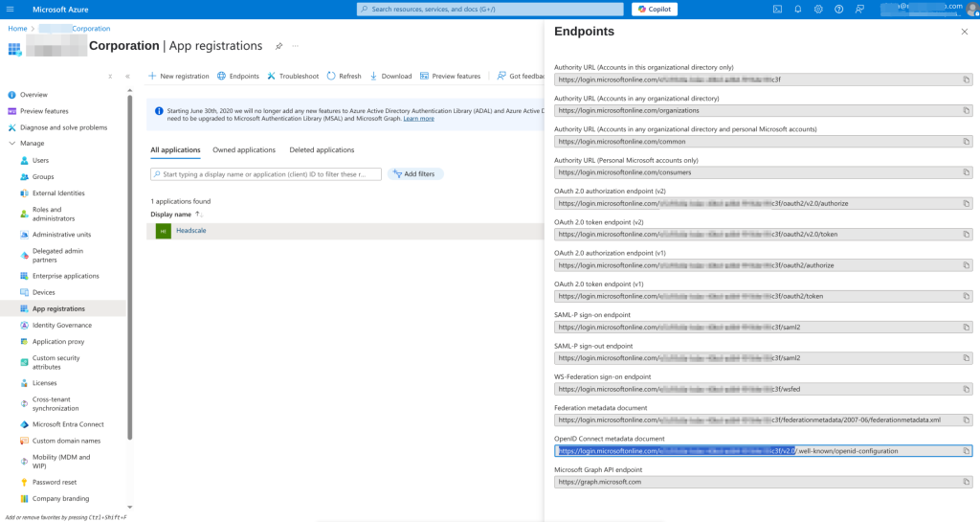
Task: Open the help question mark icon
Action: coord(838,10)
